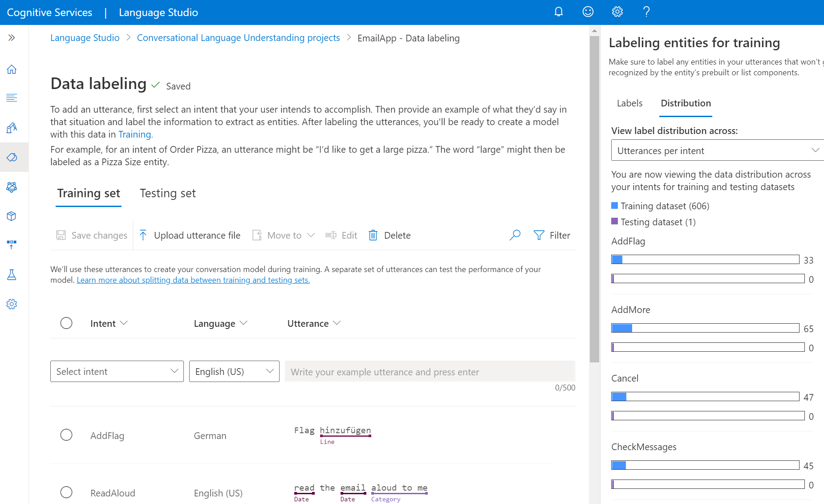Click the Save changes disk icon
This screenshot has width=824, height=504.
tap(61, 235)
